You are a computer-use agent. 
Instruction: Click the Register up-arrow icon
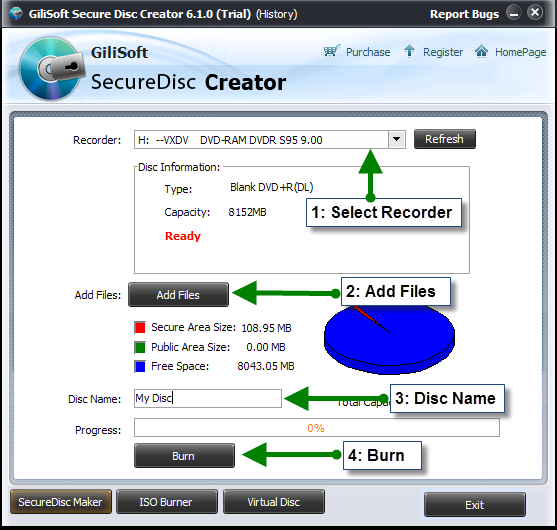[x=409, y=51]
